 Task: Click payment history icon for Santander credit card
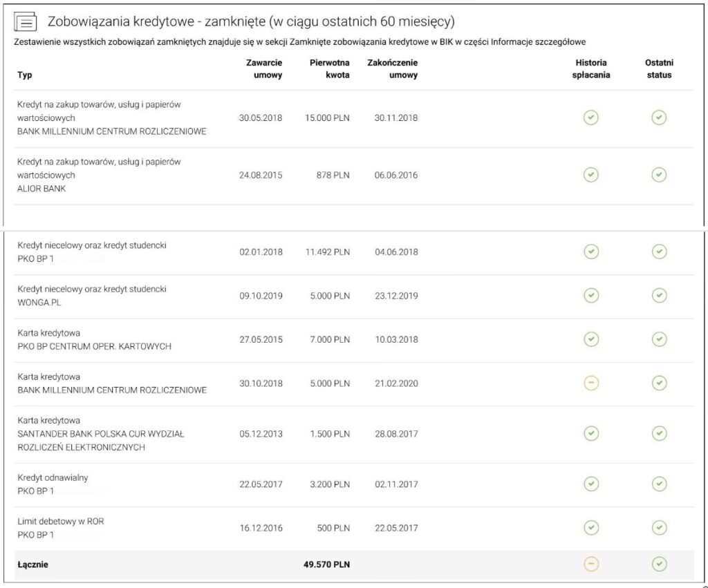tap(590, 434)
